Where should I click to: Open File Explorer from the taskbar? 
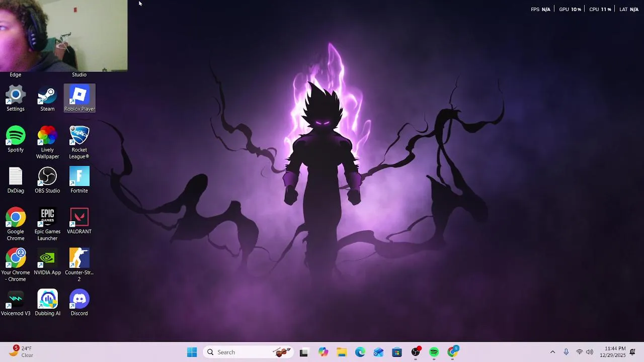(342, 352)
